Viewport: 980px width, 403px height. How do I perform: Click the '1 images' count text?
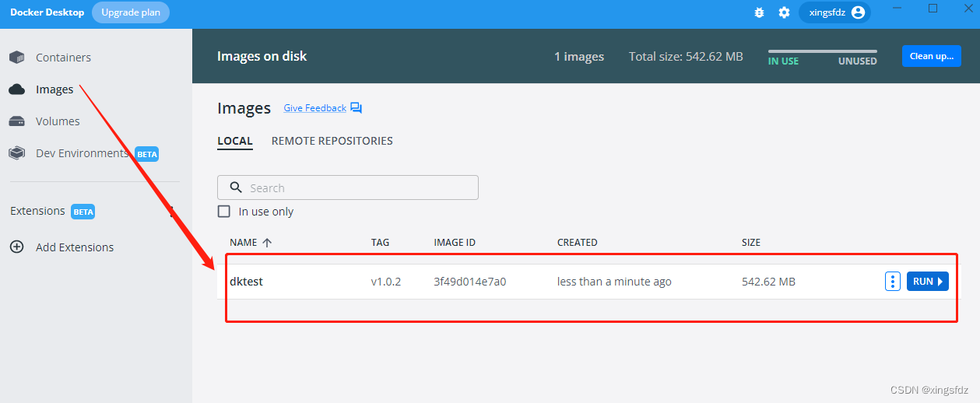click(x=579, y=57)
